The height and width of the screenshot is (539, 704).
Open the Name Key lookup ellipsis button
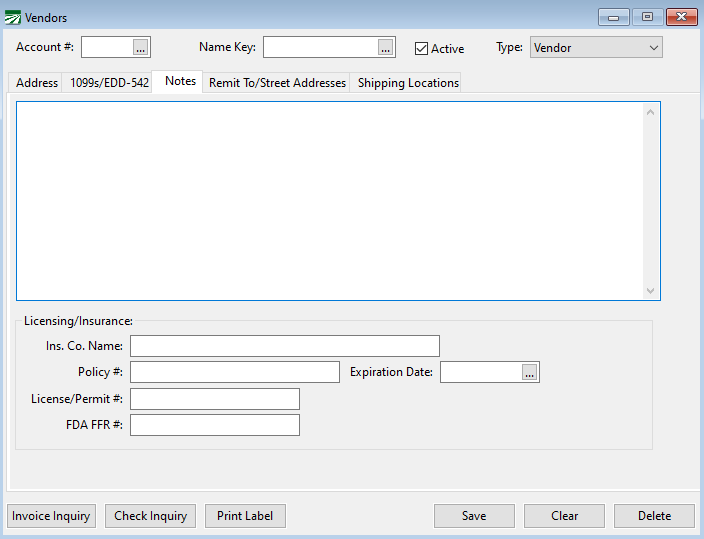click(x=386, y=47)
